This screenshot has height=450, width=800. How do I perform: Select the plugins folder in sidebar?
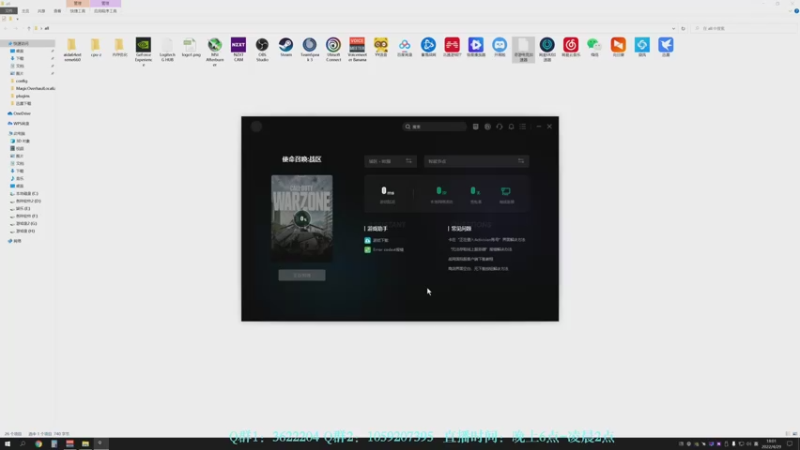pos(22,96)
